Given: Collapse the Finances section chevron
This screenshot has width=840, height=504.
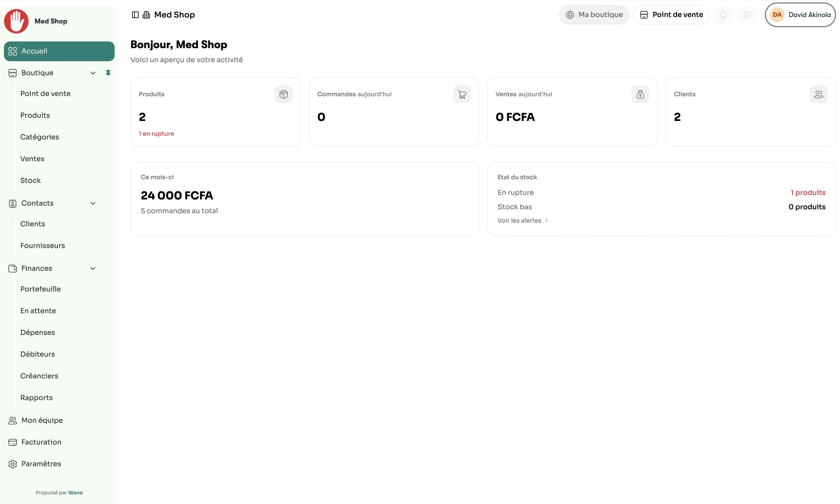Looking at the screenshot, I should tap(93, 268).
